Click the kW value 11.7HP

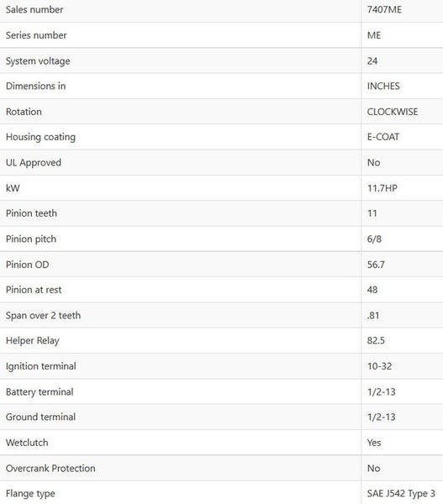click(382, 188)
